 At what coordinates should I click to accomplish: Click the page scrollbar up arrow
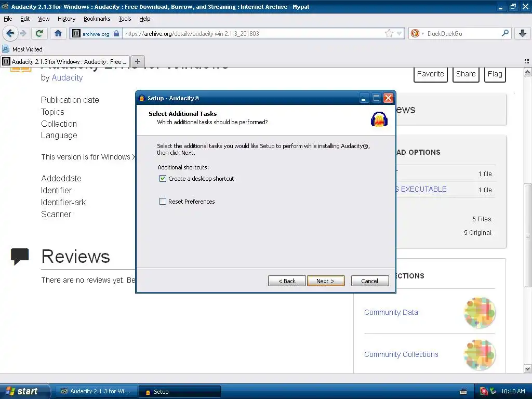(527, 72)
